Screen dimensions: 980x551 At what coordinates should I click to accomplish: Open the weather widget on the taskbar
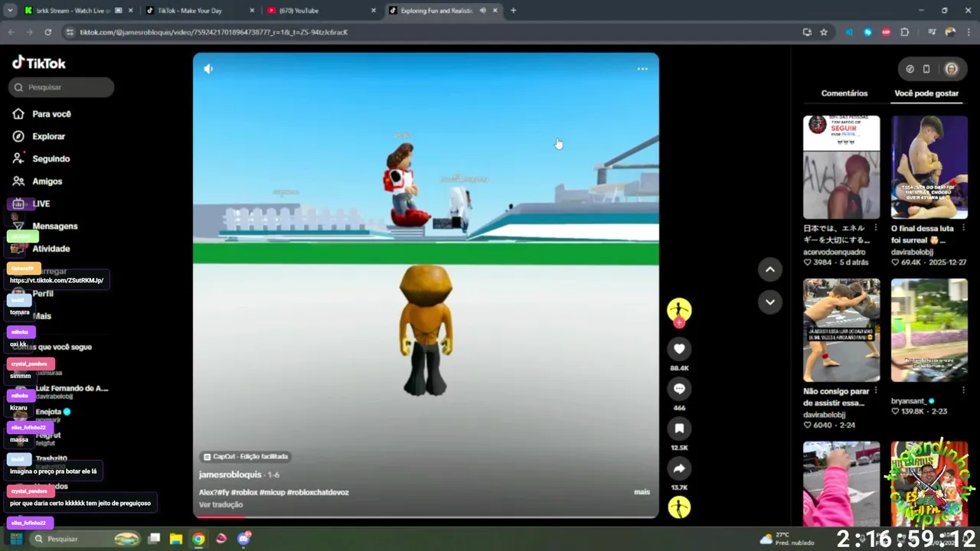coord(786,539)
